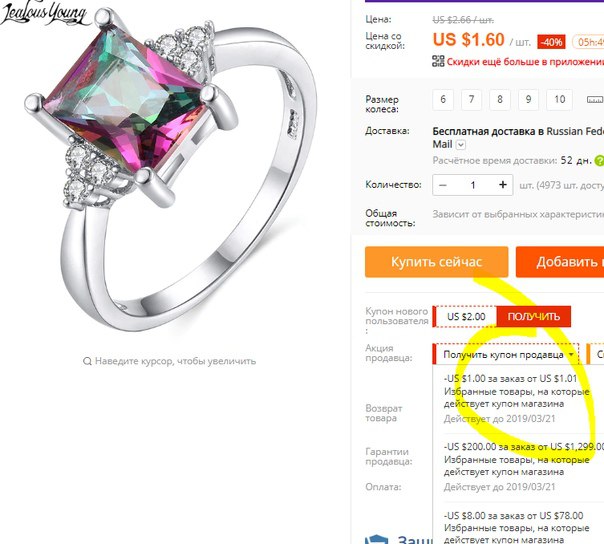The height and width of the screenshot is (544, 604).
Task: Click the -40% discount badge
Action: pos(552,42)
